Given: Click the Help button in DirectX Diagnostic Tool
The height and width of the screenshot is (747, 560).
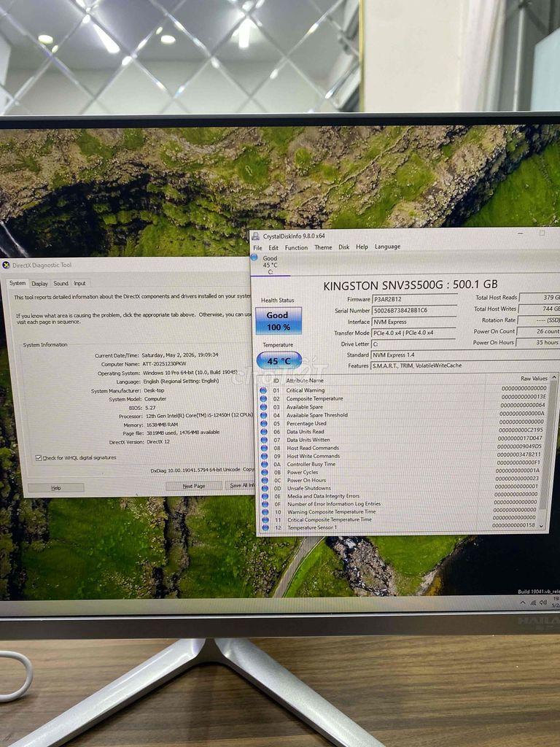Looking at the screenshot, I should tap(55, 488).
